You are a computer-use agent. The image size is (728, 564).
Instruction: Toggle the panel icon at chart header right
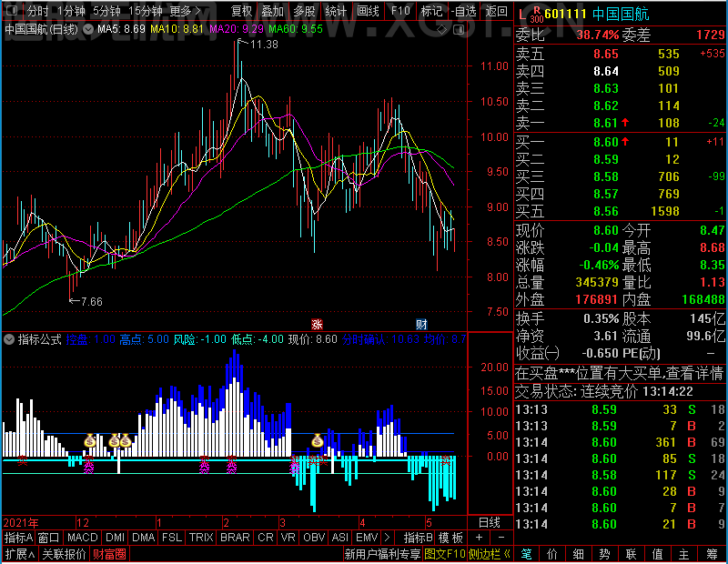[x=459, y=30]
